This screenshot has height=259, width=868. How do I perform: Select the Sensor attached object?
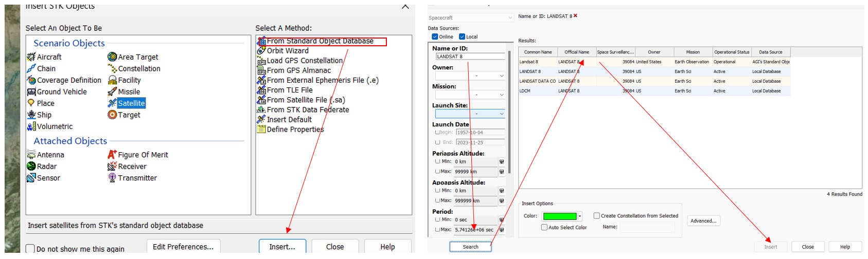tap(44, 178)
